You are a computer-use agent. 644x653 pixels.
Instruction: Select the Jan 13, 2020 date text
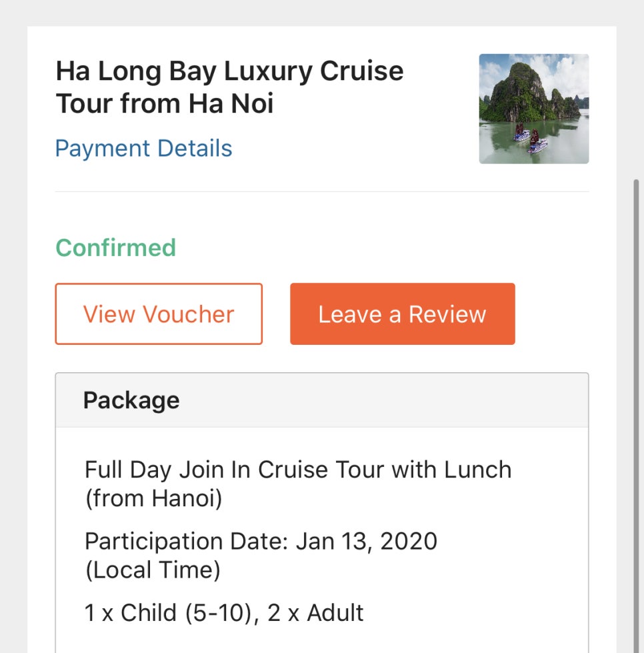pyautogui.click(x=367, y=542)
